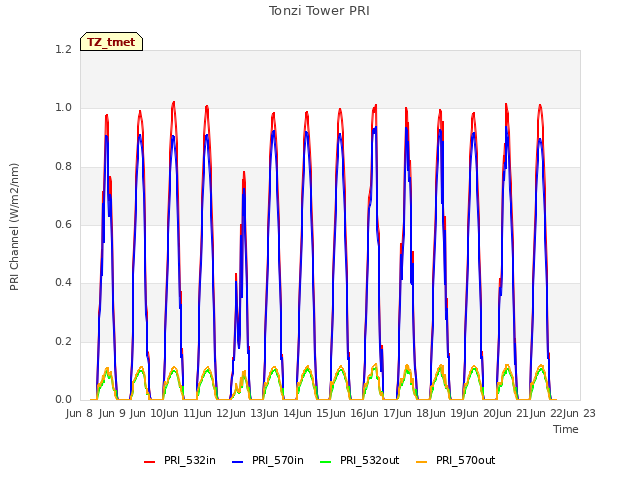Click the Jun 20 x-axis date label
The height and width of the screenshot is (480, 640).
(480, 413)
